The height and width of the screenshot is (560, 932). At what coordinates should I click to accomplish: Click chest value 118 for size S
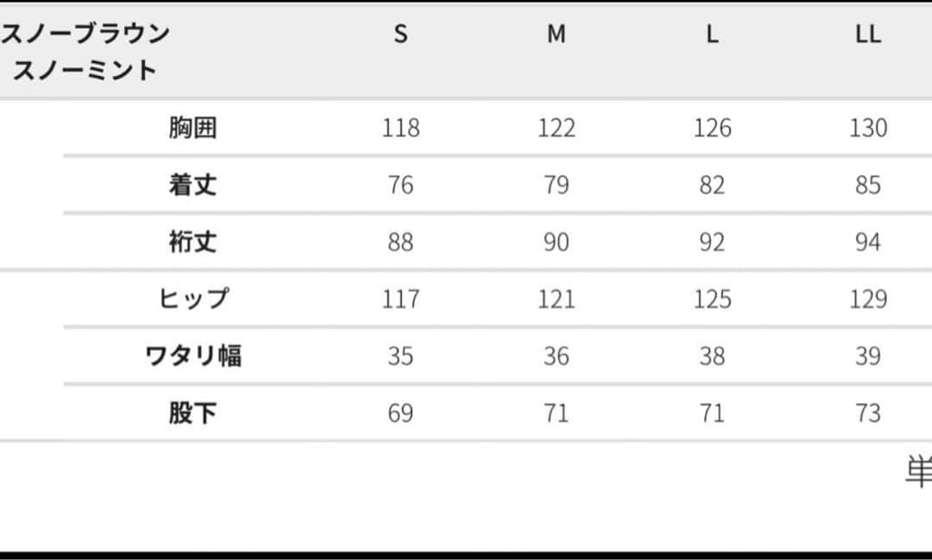click(x=400, y=128)
